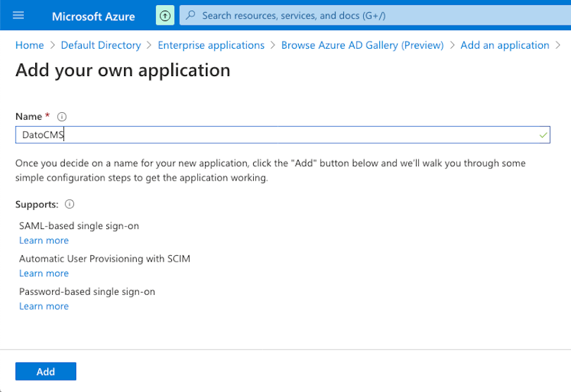
Task: Click the chevron after Add an application
Action: click(558, 45)
